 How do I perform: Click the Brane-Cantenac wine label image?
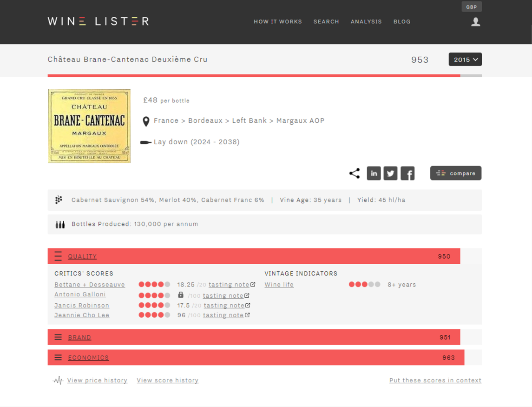tap(89, 126)
